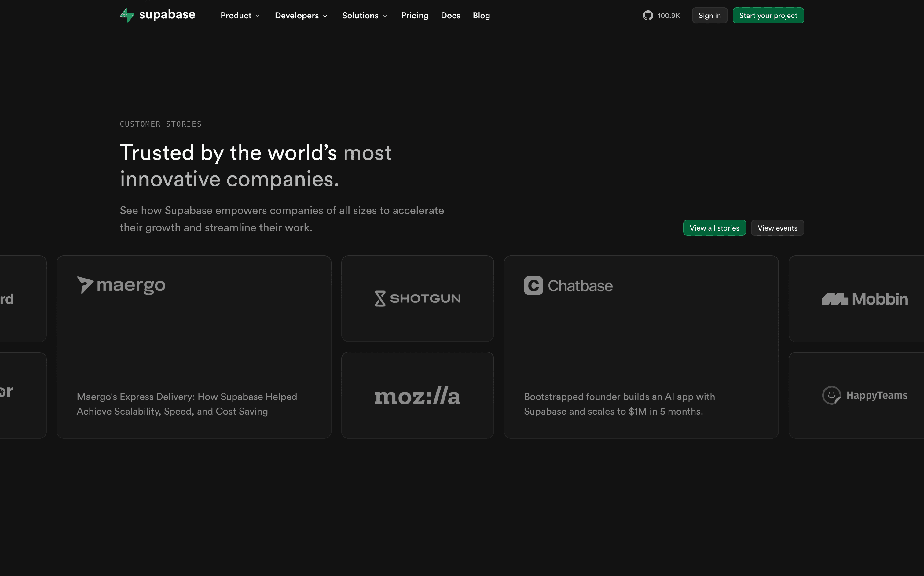Click View all stories button
The width and height of the screenshot is (924, 576).
pyautogui.click(x=714, y=228)
